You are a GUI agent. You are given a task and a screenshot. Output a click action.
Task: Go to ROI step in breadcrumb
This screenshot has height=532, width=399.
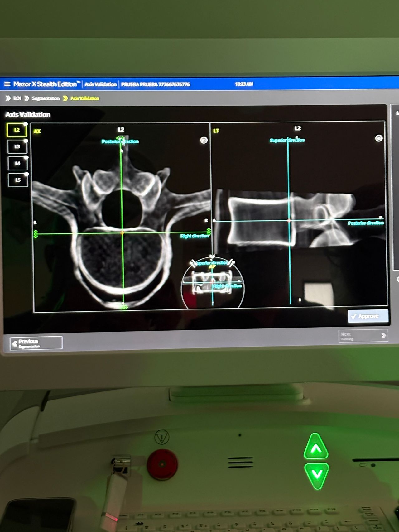click(x=17, y=98)
